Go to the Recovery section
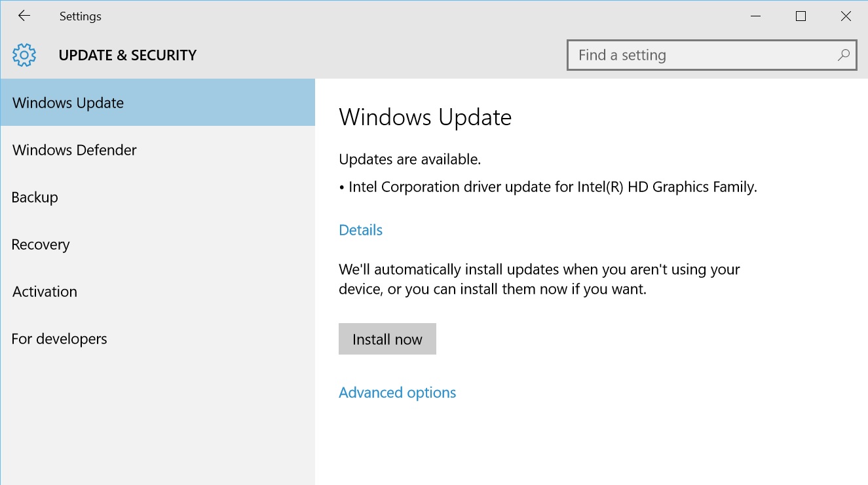The image size is (868, 485). pyautogui.click(x=41, y=244)
